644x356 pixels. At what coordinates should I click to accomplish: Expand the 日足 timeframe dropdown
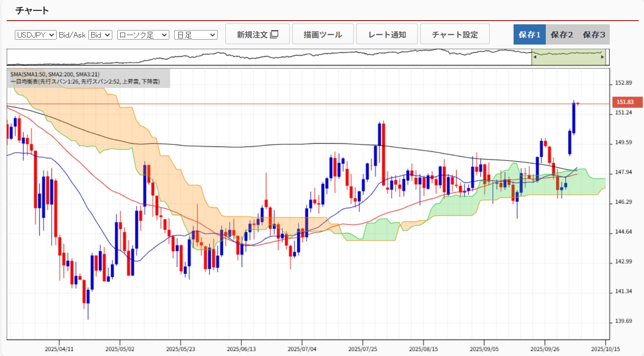click(x=196, y=35)
